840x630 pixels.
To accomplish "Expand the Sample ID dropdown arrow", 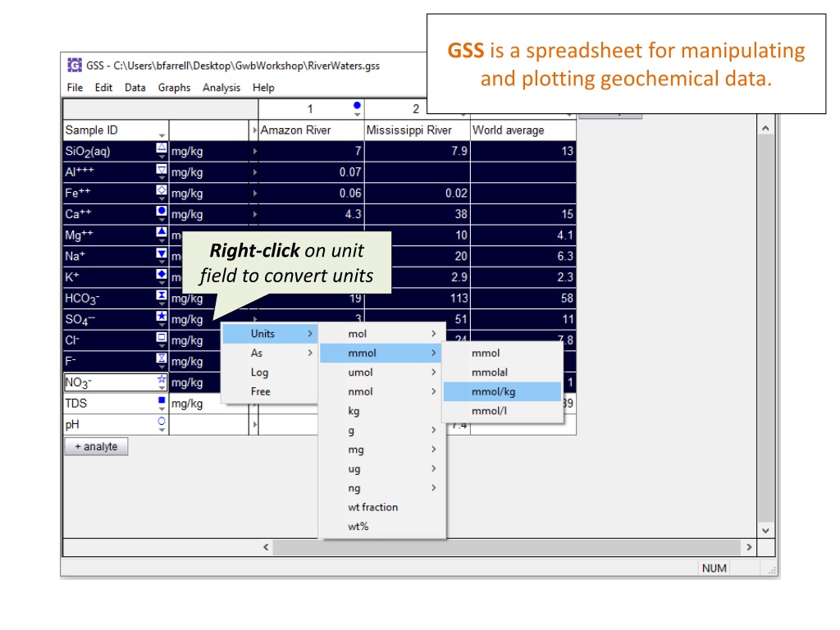I will 162,135.
